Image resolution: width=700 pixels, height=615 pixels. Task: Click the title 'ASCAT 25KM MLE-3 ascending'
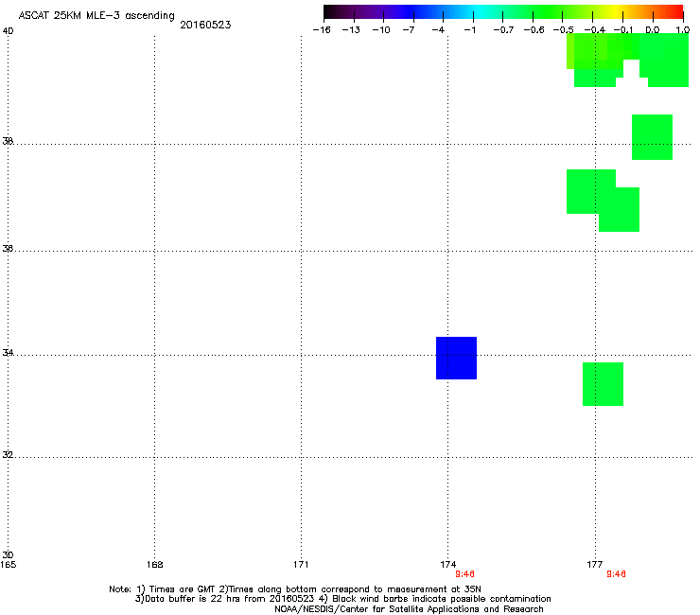pos(96,16)
